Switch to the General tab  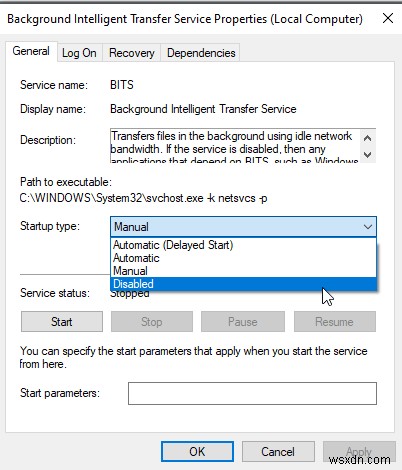click(31, 51)
